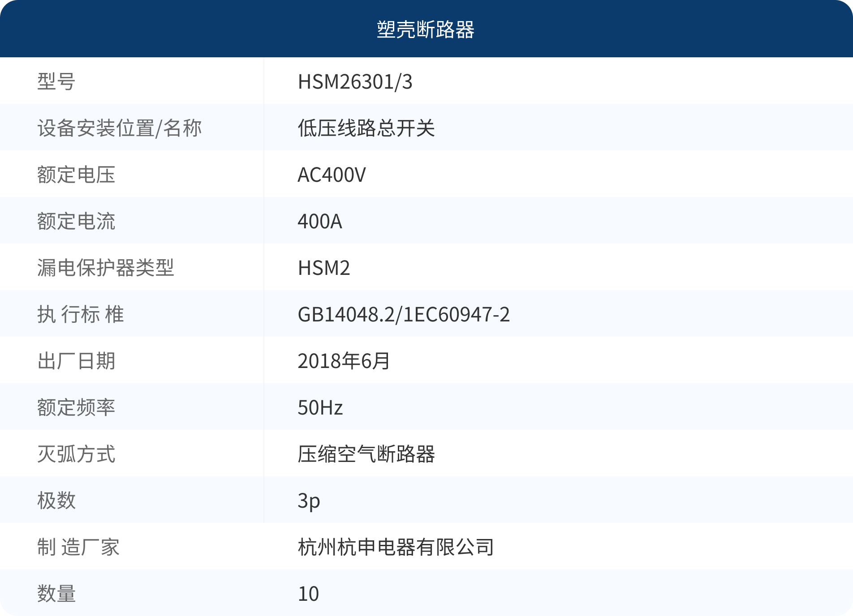Image resolution: width=853 pixels, height=616 pixels.
Task: Click the 型号 row label
Action: pos(56,82)
